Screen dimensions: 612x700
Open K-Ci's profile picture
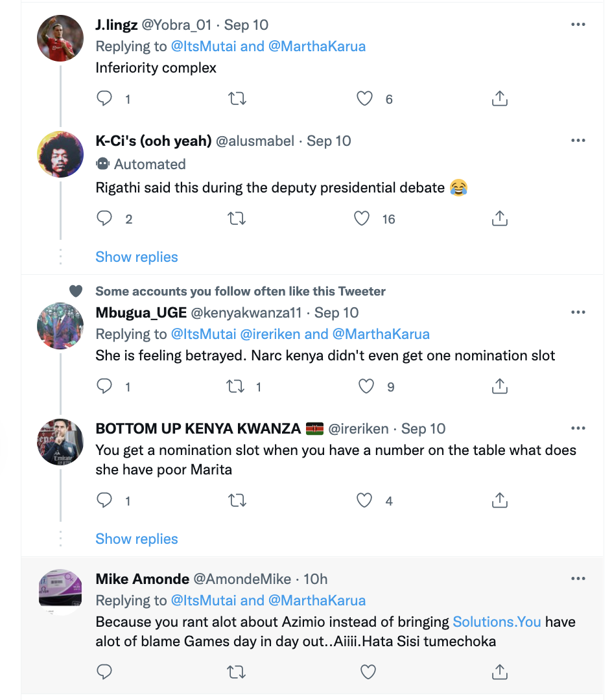61,155
